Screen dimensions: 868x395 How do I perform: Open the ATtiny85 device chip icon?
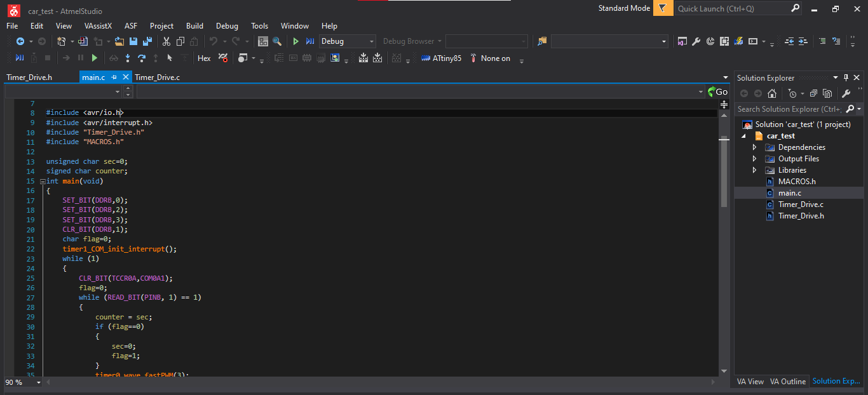tap(426, 58)
